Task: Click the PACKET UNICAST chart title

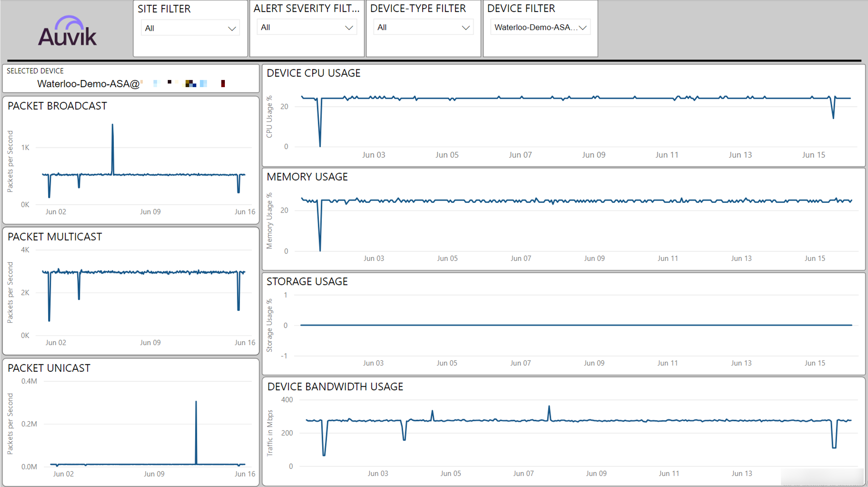Action: [49, 368]
